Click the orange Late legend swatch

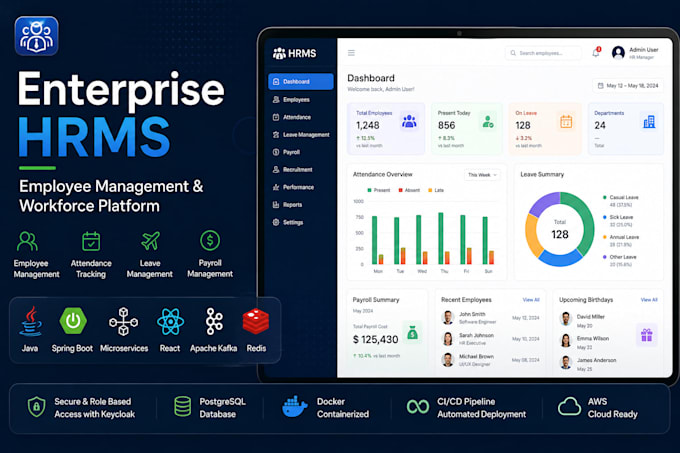(430, 190)
